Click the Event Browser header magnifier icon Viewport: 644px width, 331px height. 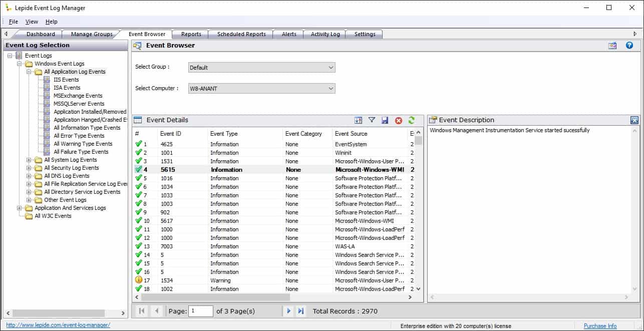point(137,46)
